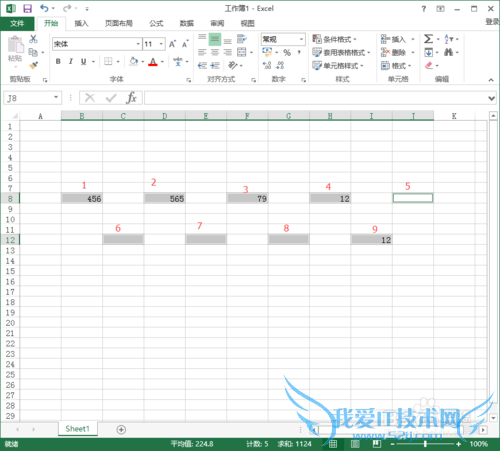Open the cell Borders tool
The height and width of the screenshot is (451, 500).
point(108,61)
